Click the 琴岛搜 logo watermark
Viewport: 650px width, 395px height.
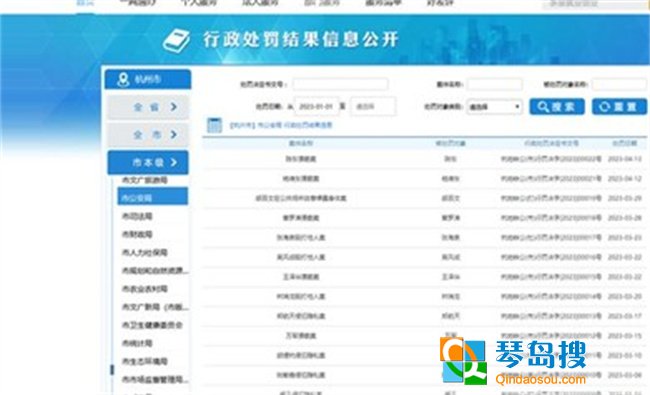pyautogui.click(x=513, y=361)
